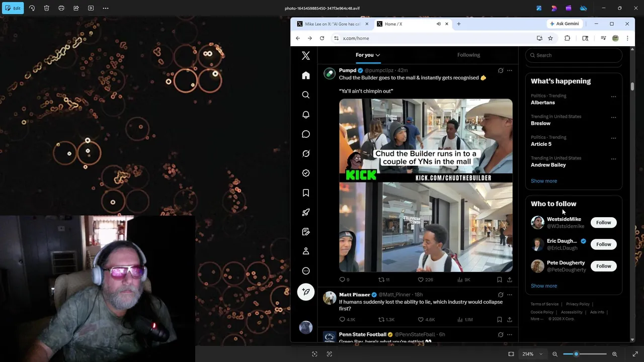The width and height of the screenshot is (644, 362).
Task: Click zoom in magnifier in Photos
Action: [614, 354]
